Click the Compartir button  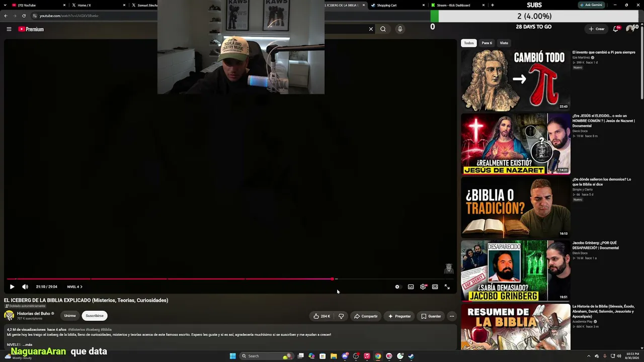coord(366,316)
